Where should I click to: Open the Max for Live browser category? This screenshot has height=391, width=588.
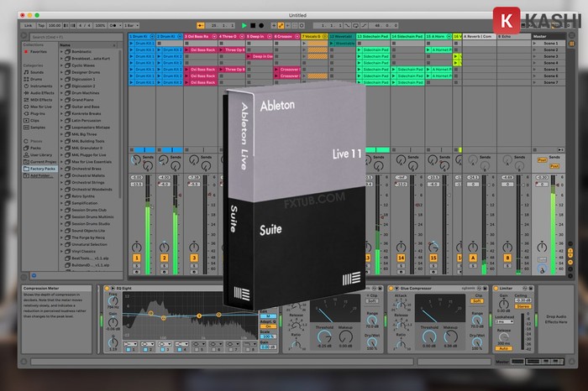pos(39,107)
